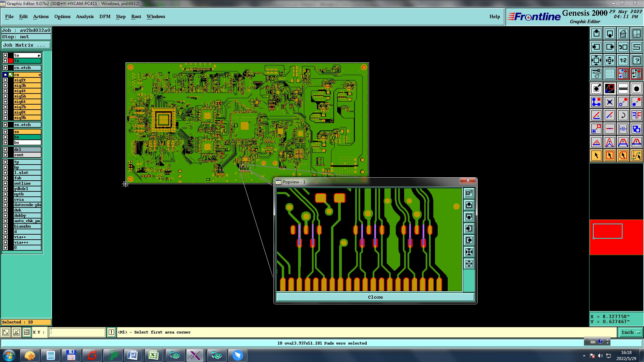644x362 pixels.
Task: Click the Close button in Popview
Action: coord(375,297)
